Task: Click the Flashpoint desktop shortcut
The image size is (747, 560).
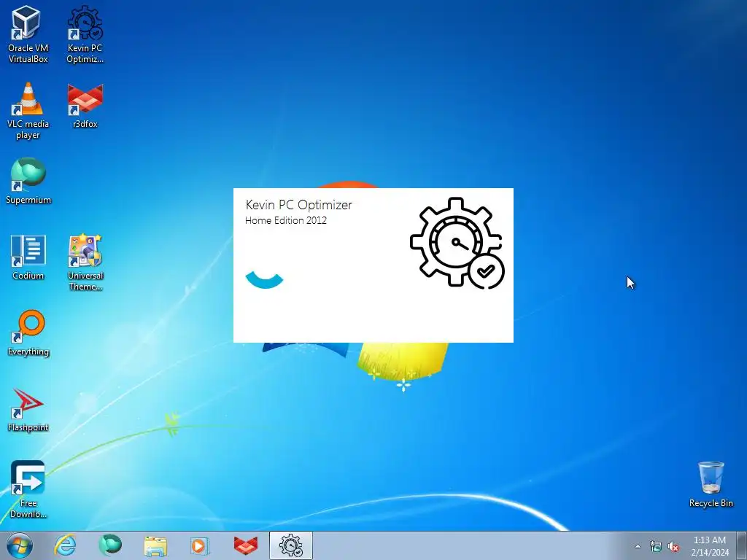Action: tap(28, 409)
